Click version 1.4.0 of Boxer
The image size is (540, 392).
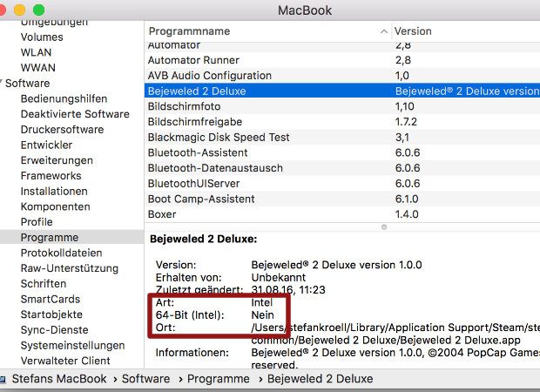[407, 214]
